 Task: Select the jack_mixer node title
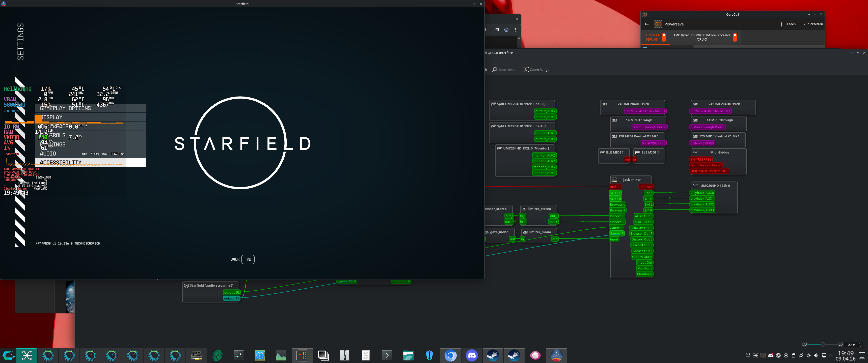(x=632, y=179)
